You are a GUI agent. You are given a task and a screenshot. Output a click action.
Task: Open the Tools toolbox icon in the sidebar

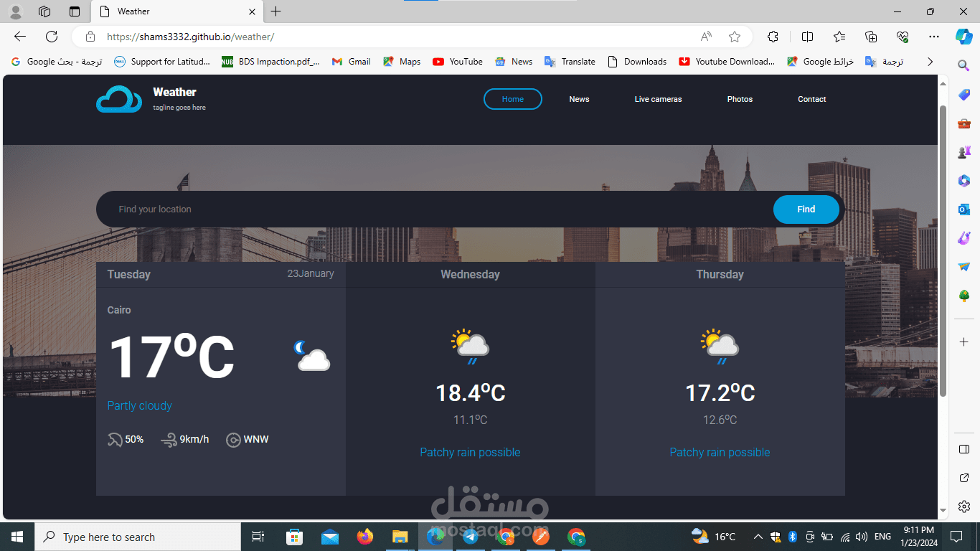[963, 123]
